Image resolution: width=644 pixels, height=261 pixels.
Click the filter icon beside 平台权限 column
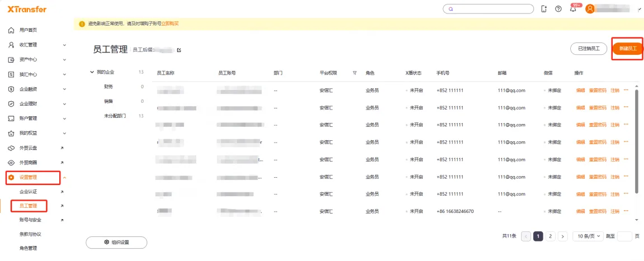pyautogui.click(x=354, y=73)
